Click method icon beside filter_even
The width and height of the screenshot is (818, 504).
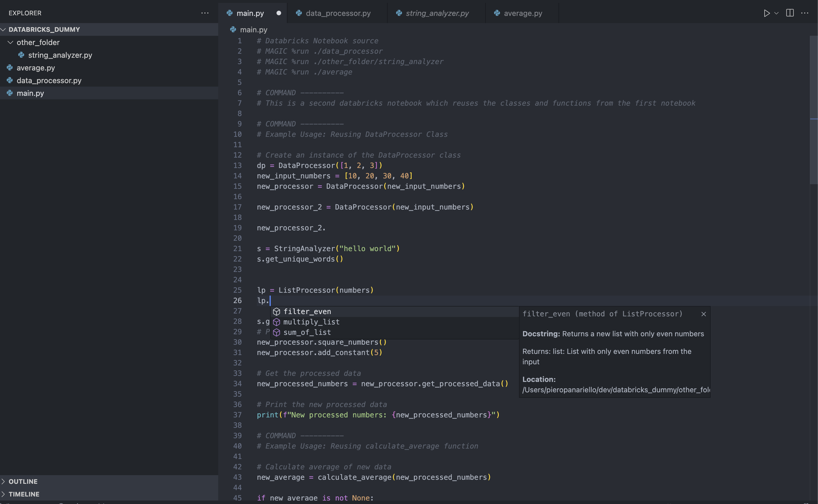click(x=276, y=311)
